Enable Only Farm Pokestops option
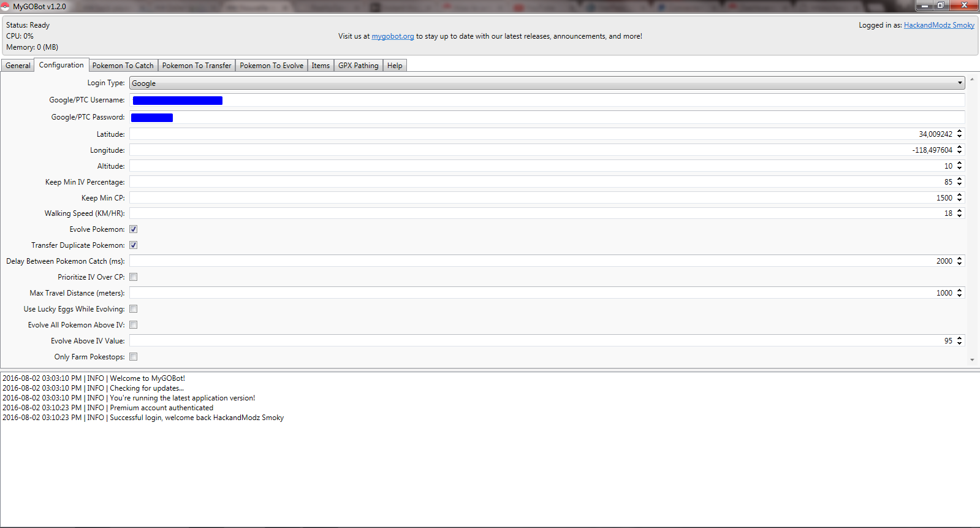This screenshot has height=528, width=980. pos(133,357)
